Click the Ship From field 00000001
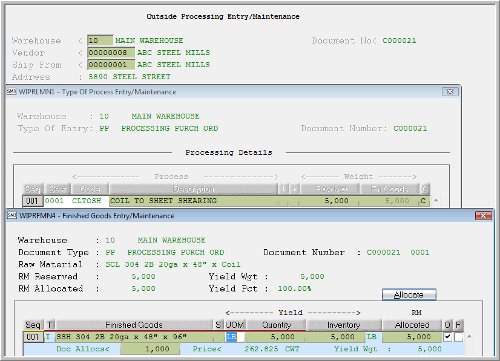Screen dimensions: 500x361 point(111,65)
